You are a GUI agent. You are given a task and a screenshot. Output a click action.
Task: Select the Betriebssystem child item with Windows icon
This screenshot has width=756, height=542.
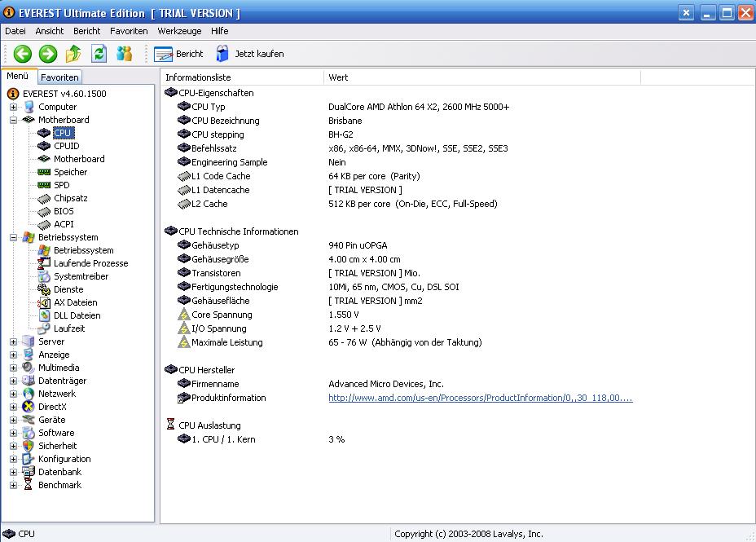pos(83,250)
